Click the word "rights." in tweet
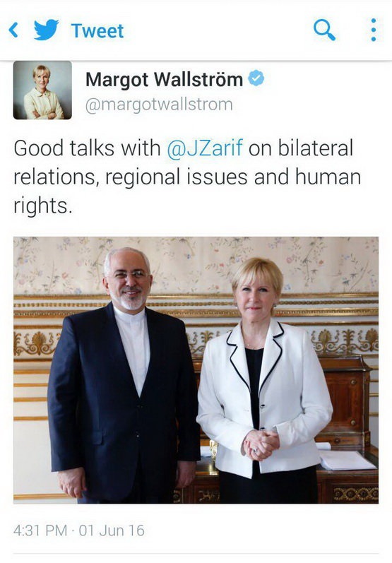Image resolution: width=392 pixels, height=563 pixels. [x=43, y=206]
